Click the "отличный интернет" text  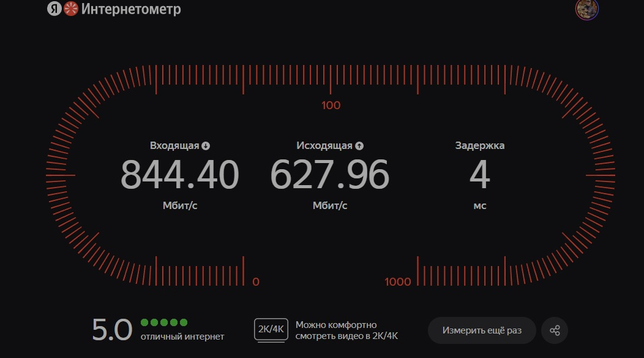pos(182,337)
